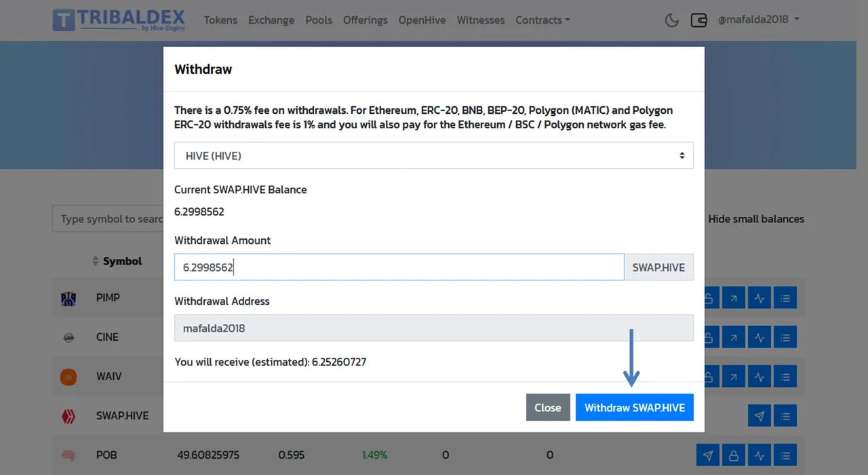Click the send icon in POB row
Image resolution: width=868 pixels, height=475 pixels.
click(x=708, y=455)
